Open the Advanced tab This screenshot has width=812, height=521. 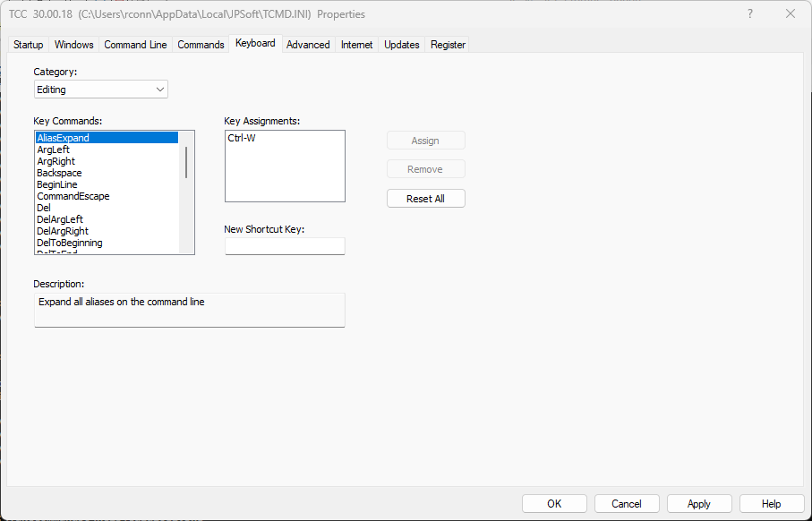point(308,45)
